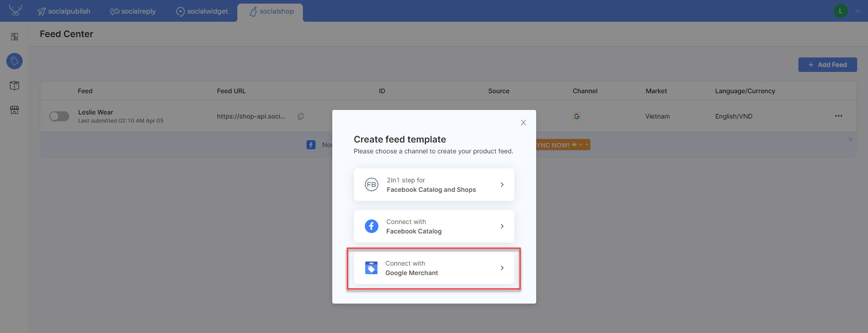Screen dimensions: 868x333
Task: Open the feed tag sidebar icon
Action: (14, 61)
